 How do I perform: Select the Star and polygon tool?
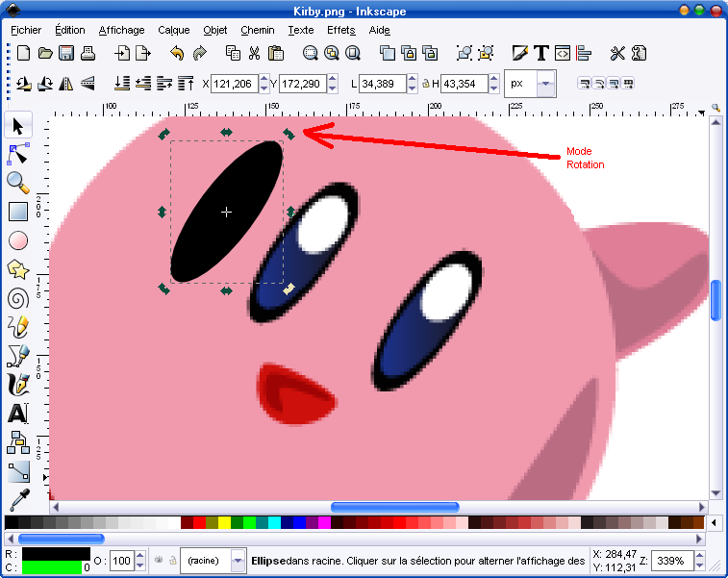tap(18, 269)
